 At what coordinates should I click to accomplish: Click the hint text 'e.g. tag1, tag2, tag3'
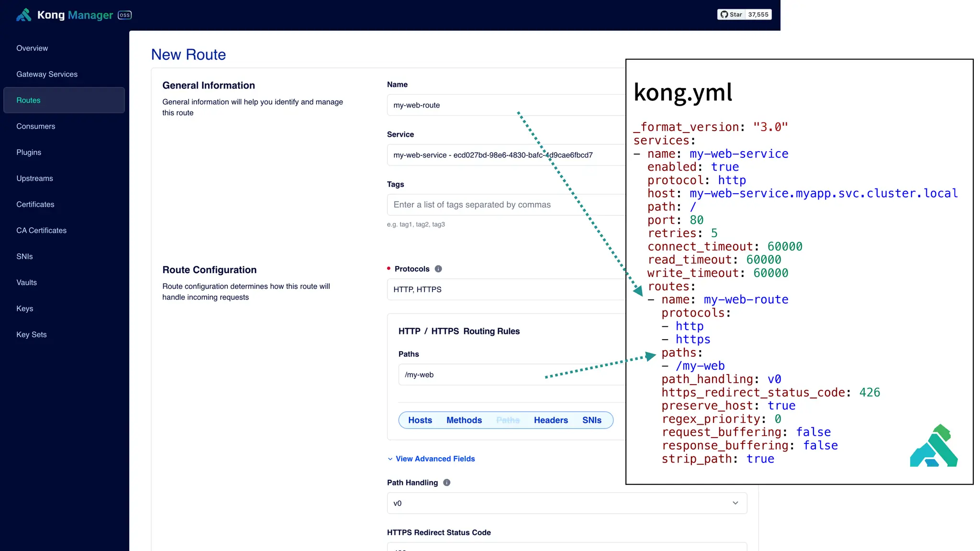416,224
